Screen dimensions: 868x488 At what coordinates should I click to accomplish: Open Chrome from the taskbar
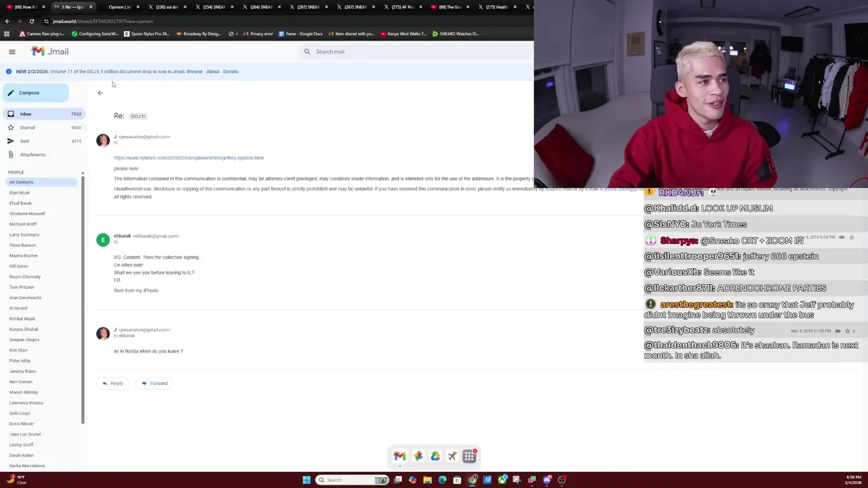[x=473, y=480]
